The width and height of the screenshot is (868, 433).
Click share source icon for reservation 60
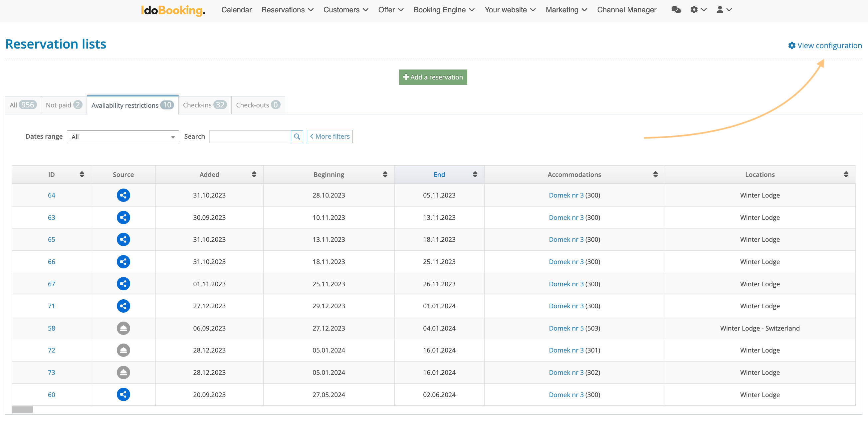[123, 395]
